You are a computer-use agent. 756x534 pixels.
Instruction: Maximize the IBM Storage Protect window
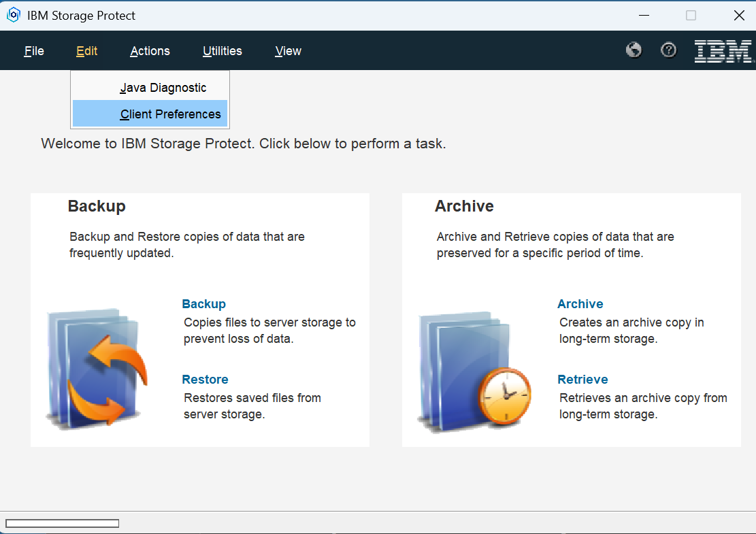691,15
